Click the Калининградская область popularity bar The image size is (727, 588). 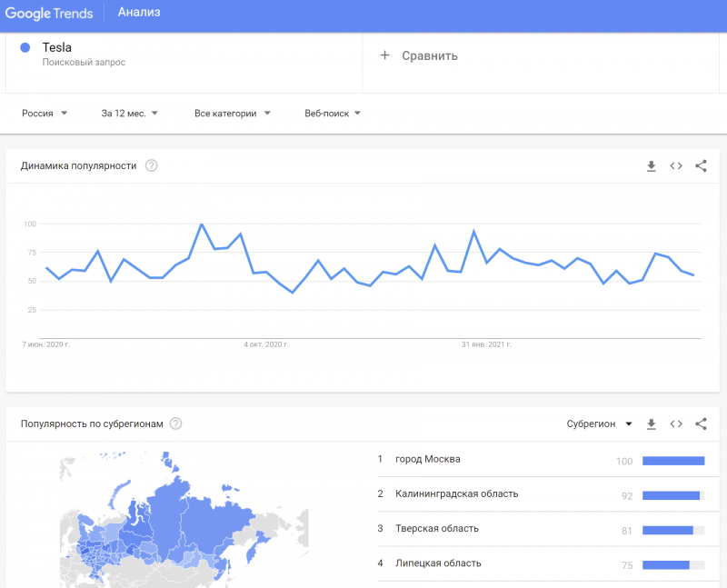tap(672, 495)
